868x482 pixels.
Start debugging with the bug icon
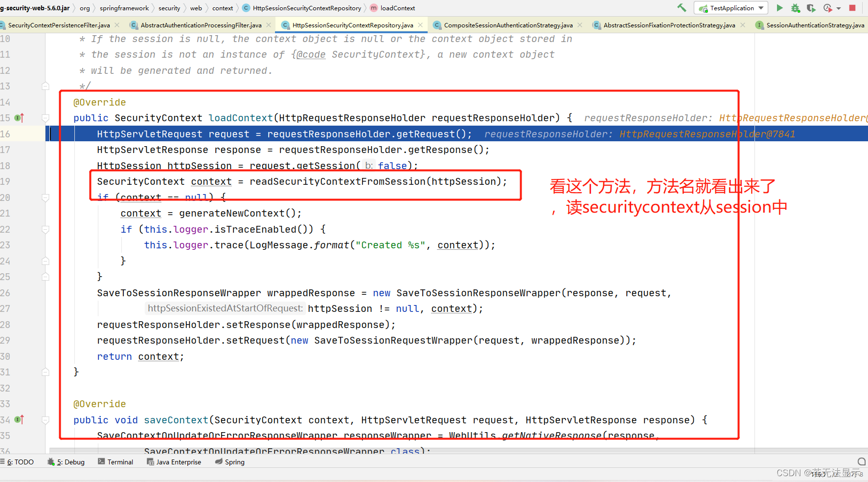(796, 8)
